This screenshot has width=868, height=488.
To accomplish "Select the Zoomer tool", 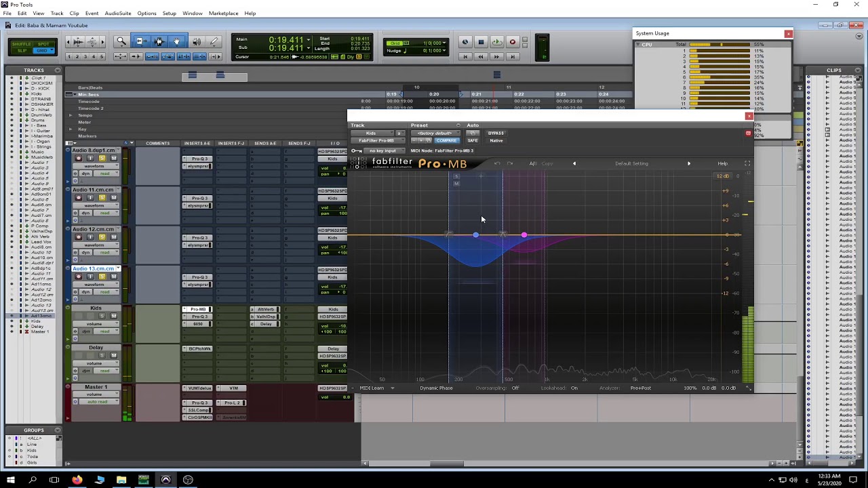I will click(121, 42).
